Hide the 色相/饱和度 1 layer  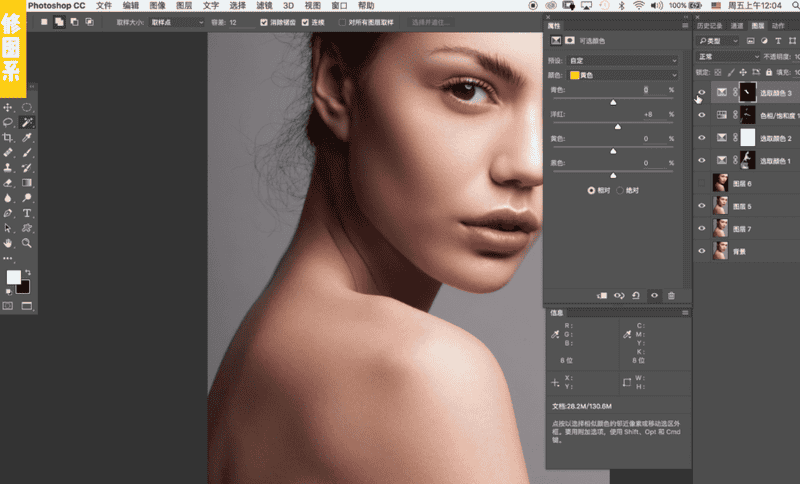tap(702, 115)
